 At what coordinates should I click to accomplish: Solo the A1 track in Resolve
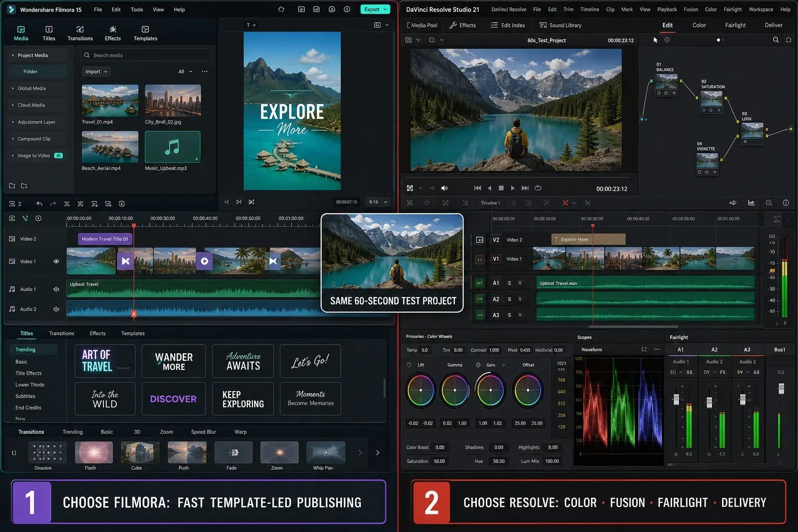[509, 283]
